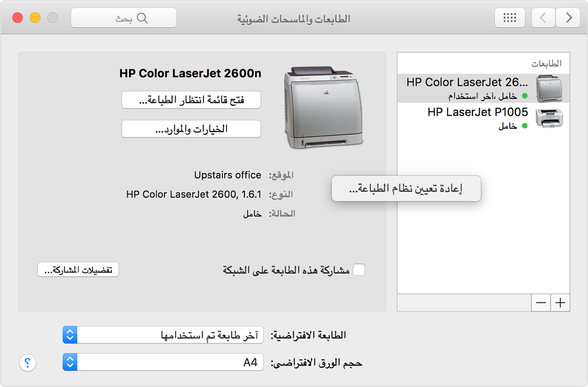The image size is (588, 387).
Task: Click the HP Color LaserJet 2600n heading
Action: 190,74
